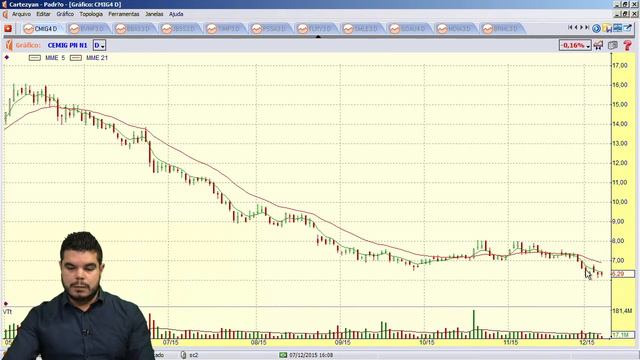Image resolution: width=640 pixels, height=360 pixels.
Task: Jump to first tab with skip-back arrow
Action: pos(570,27)
